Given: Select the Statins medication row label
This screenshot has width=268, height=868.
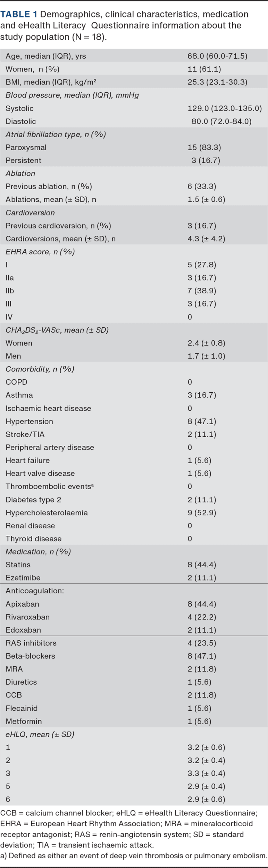Looking at the screenshot, I should [18, 565].
